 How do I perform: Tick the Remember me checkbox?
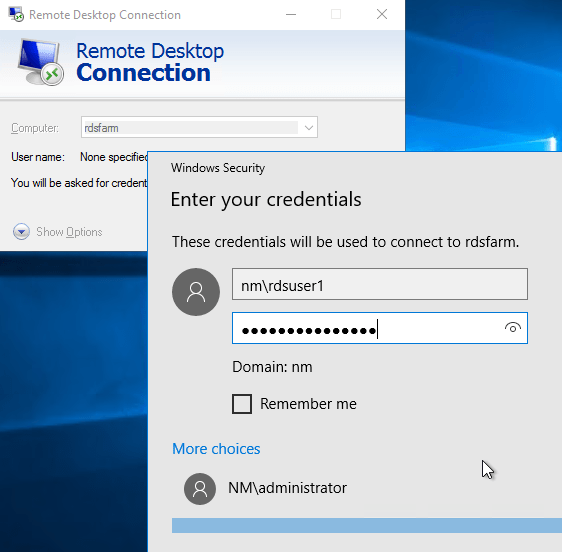pyautogui.click(x=242, y=404)
